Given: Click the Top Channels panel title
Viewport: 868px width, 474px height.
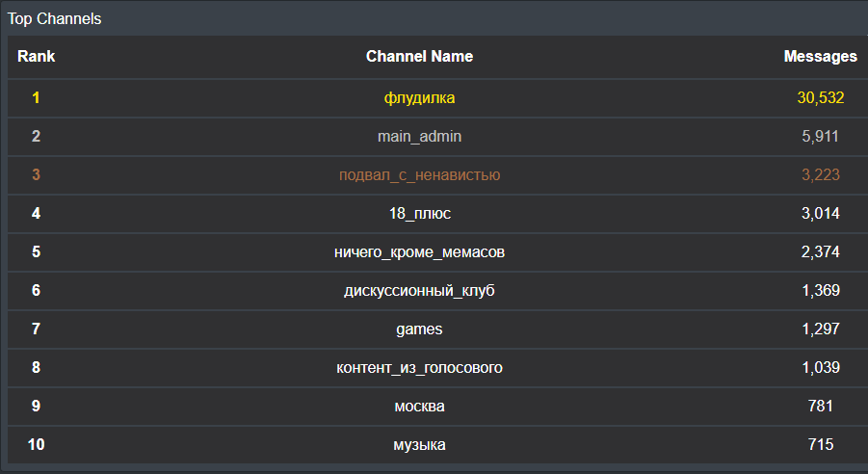Looking at the screenshot, I should (x=55, y=18).
